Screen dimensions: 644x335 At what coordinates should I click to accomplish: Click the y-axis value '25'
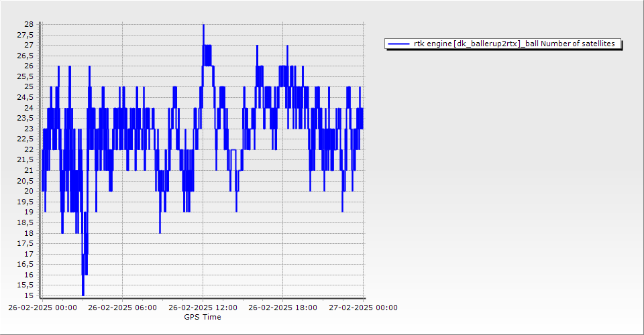[29, 87]
